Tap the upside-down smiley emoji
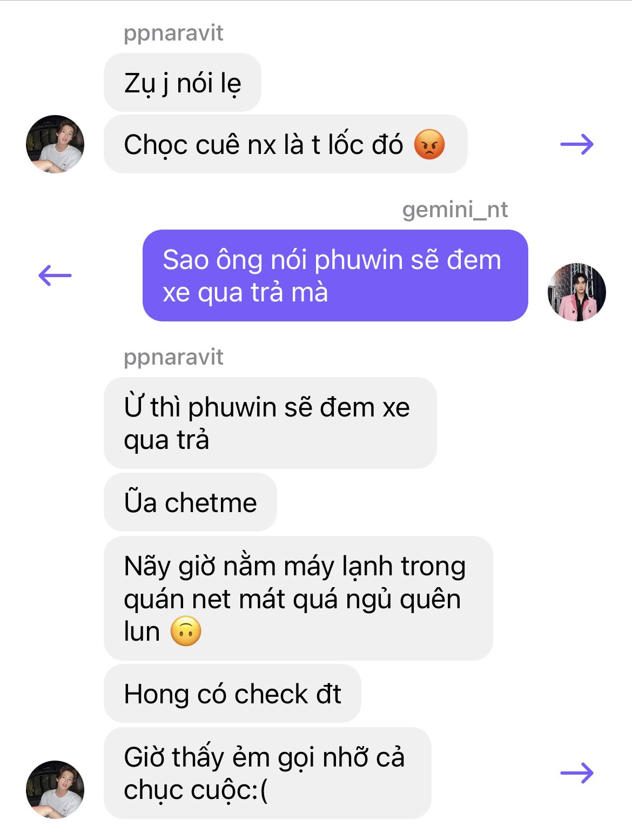This screenshot has height=840, width=632. (186, 631)
